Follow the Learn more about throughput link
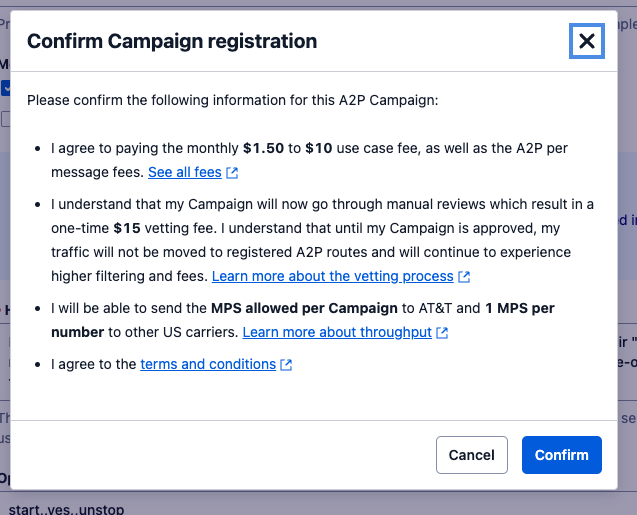 point(337,332)
